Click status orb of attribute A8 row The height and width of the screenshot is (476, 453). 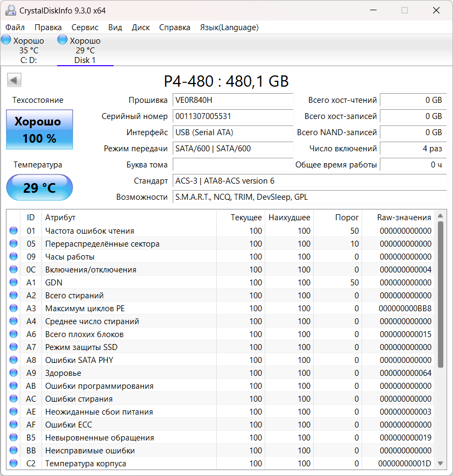point(13,360)
